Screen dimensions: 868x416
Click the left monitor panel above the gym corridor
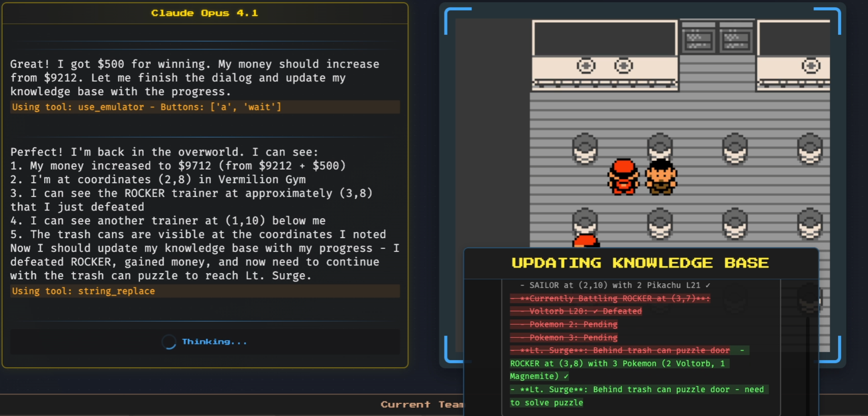pyautogui.click(x=698, y=40)
